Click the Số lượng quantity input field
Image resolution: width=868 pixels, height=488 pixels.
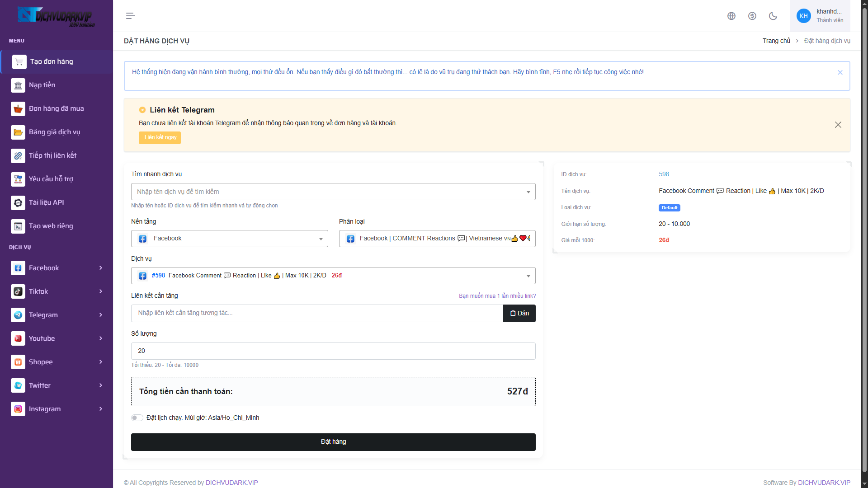(333, 351)
